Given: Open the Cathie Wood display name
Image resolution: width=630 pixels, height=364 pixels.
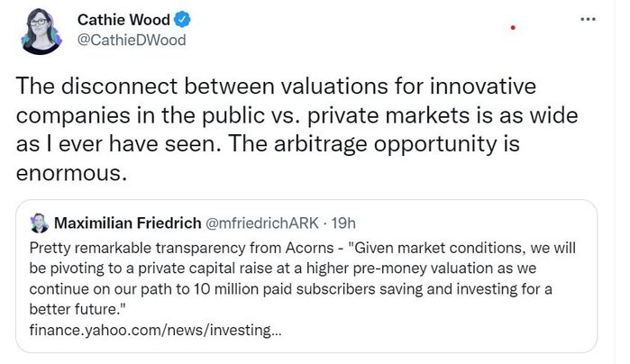Looking at the screenshot, I should pyautogui.click(x=123, y=20).
